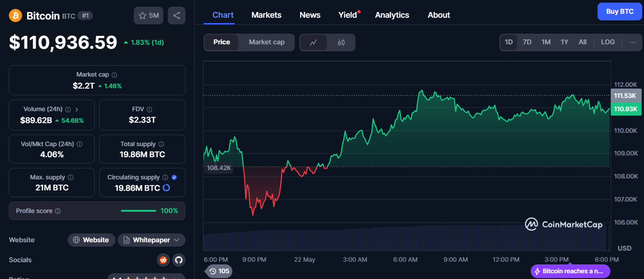Click the 110.93K current price label
The image size is (644, 279).
coord(625,109)
